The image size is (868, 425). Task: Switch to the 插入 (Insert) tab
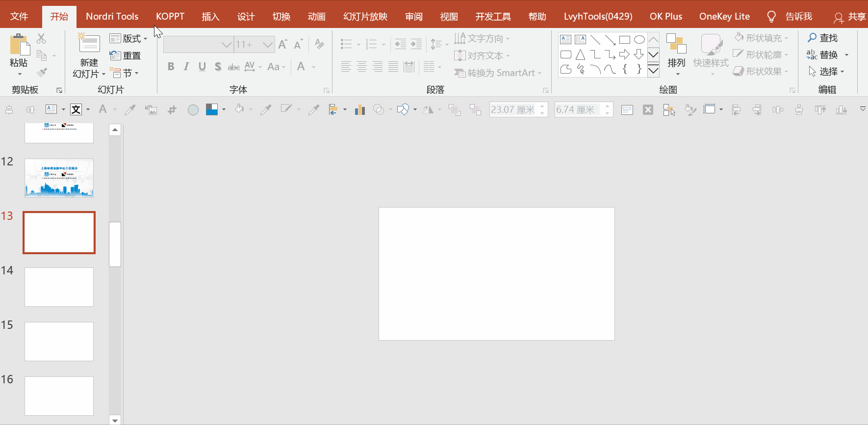pyautogui.click(x=210, y=16)
